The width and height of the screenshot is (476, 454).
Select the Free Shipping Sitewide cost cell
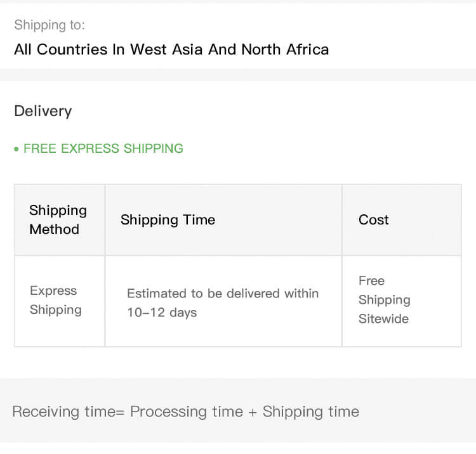click(384, 300)
